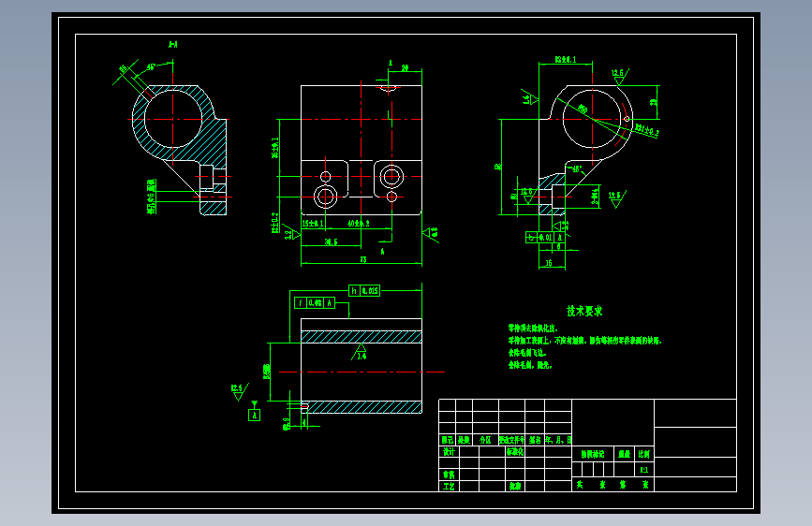The height and width of the screenshot is (526, 812).
Task: Select the 1:1 scale value cell
Action: click(x=644, y=470)
